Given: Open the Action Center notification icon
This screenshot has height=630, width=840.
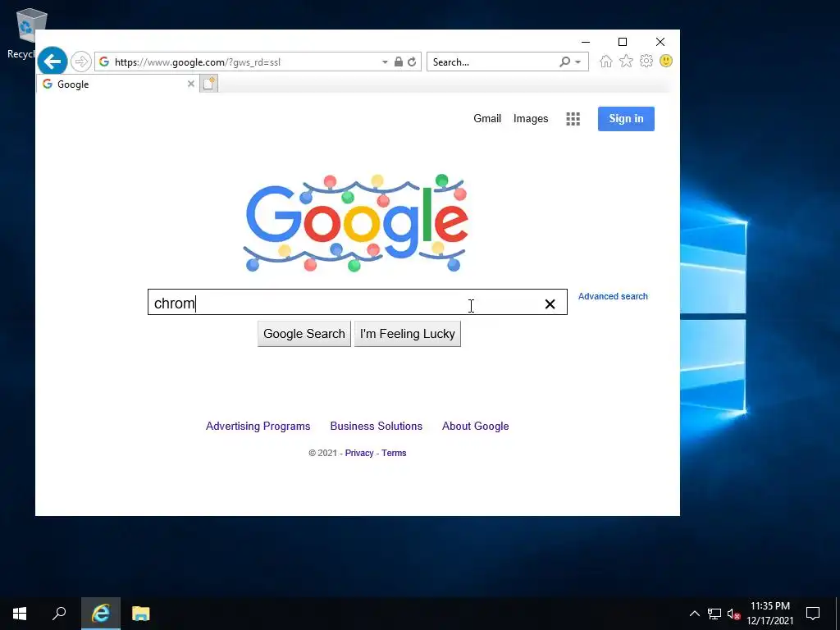Looking at the screenshot, I should click(x=813, y=614).
